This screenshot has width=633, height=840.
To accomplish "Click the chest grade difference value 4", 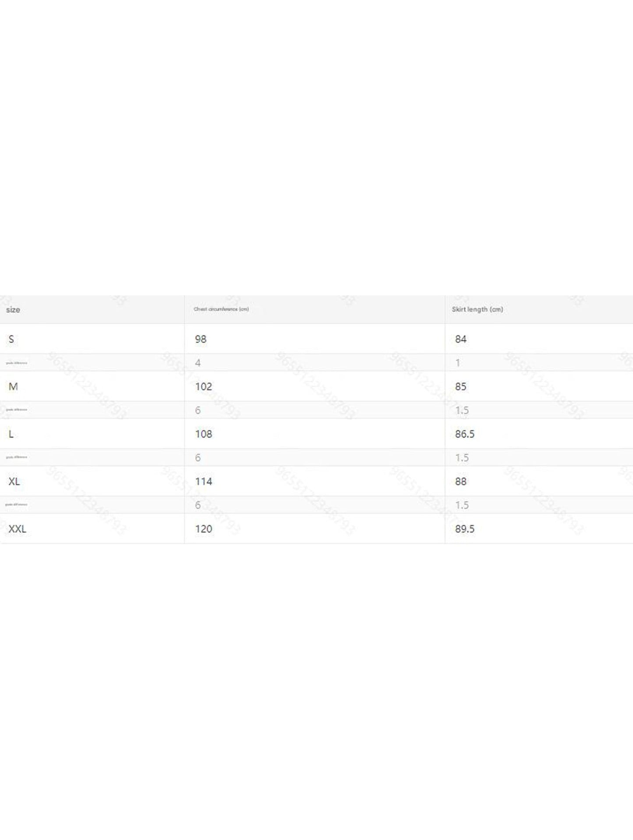I will (198, 363).
